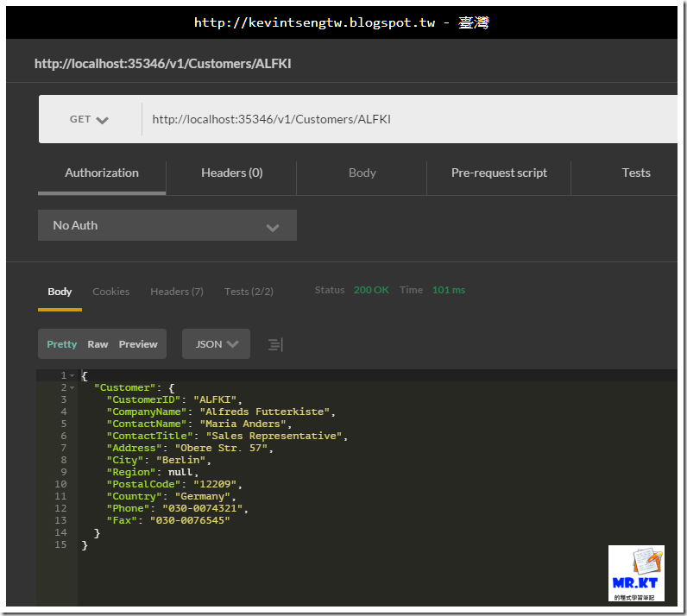Expand the No Auth type dropdown
687x616 pixels.
(x=167, y=225)
